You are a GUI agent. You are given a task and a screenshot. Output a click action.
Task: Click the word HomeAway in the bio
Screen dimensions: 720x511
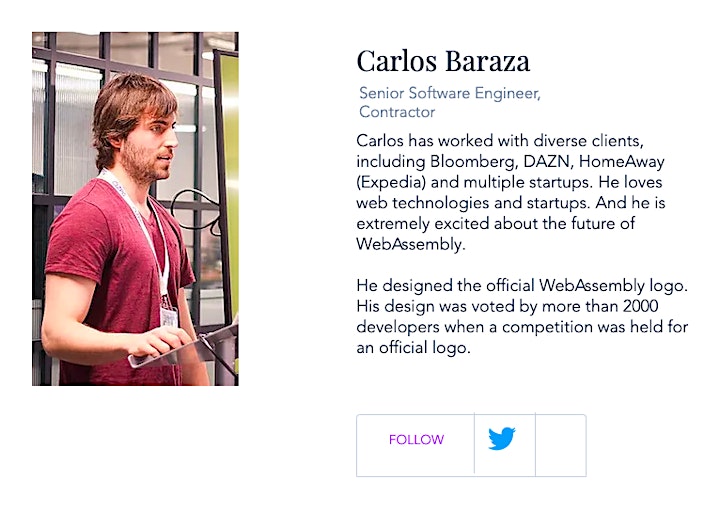point(622,162)
